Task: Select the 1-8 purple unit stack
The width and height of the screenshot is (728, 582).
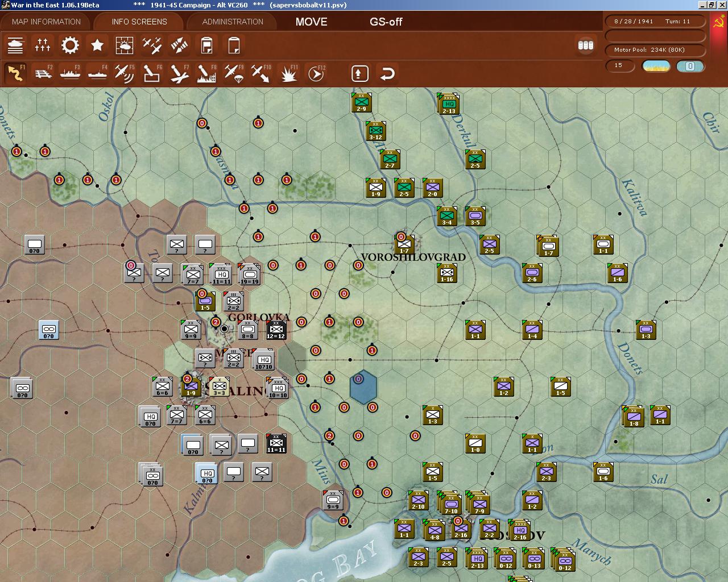Action: tap(632, 417)
